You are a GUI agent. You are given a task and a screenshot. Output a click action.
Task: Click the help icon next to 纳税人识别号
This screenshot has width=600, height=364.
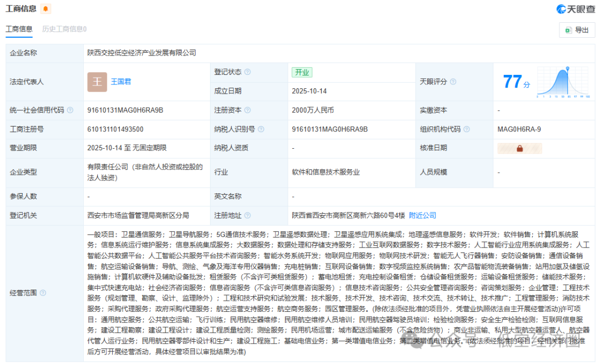pos(262,129)
